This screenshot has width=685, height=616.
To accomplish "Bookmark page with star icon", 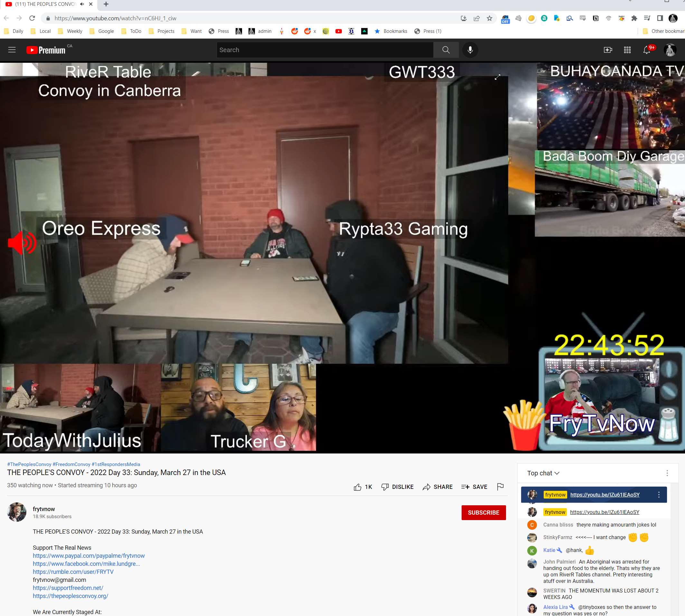I will (x=489, y=18).
